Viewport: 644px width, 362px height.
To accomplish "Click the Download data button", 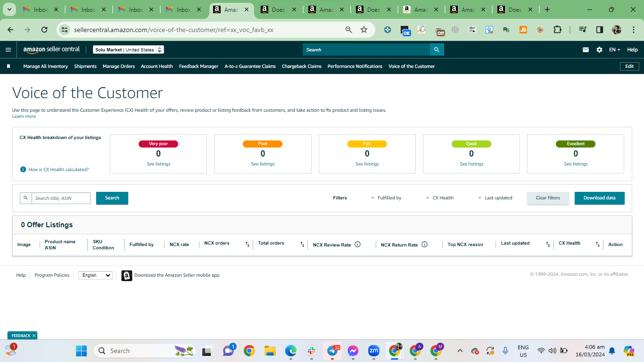I will tap(600, 198).
